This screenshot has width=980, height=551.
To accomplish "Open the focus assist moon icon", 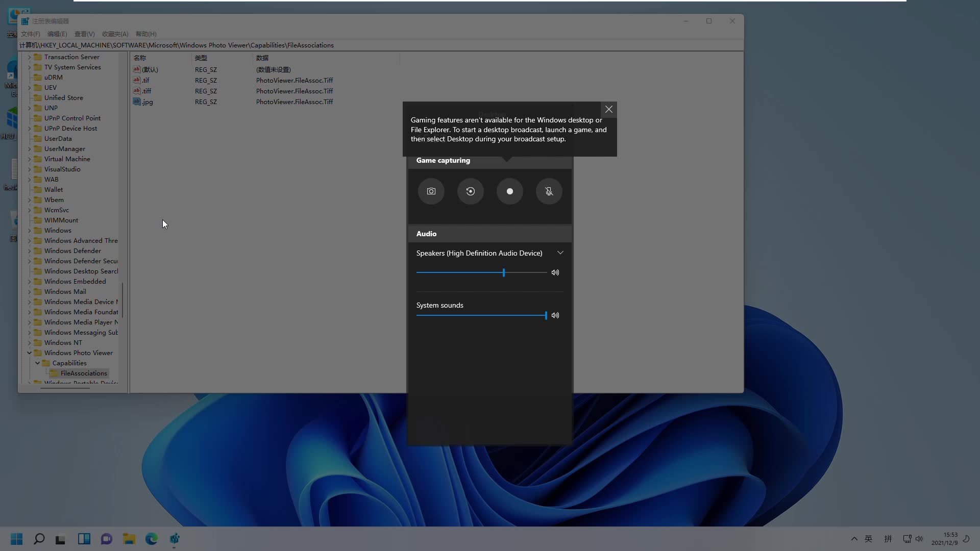I will pyautogui.click(x=966, y=539).
